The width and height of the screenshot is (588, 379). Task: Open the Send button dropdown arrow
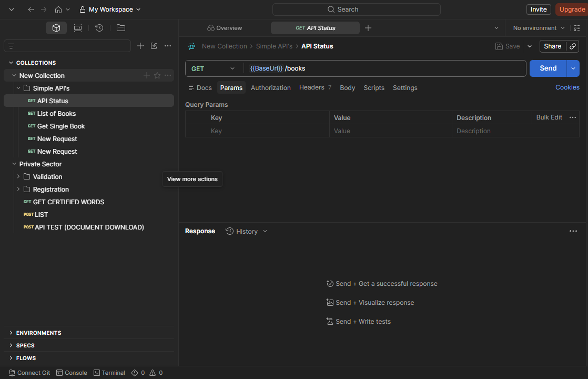click(573, 68)
